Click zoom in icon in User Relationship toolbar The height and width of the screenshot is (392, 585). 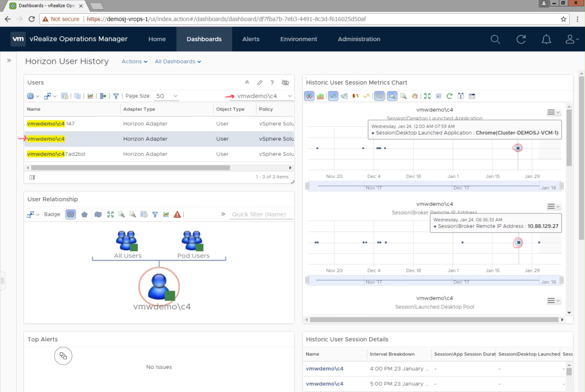click(x=122, y=214)
